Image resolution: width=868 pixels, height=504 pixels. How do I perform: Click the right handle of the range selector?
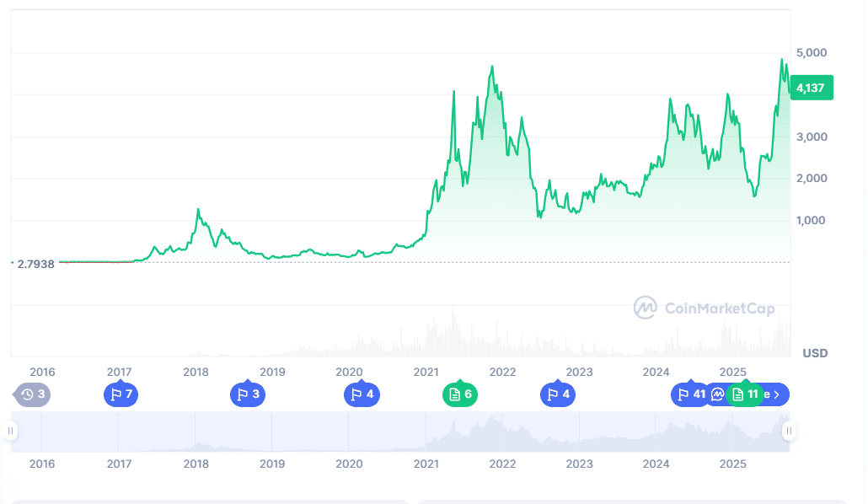pos(788,431)
